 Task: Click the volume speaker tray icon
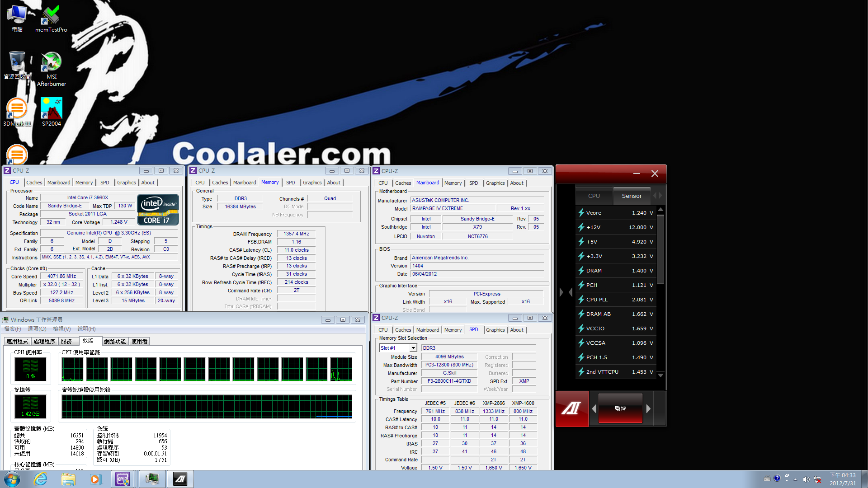coord(806,479)
